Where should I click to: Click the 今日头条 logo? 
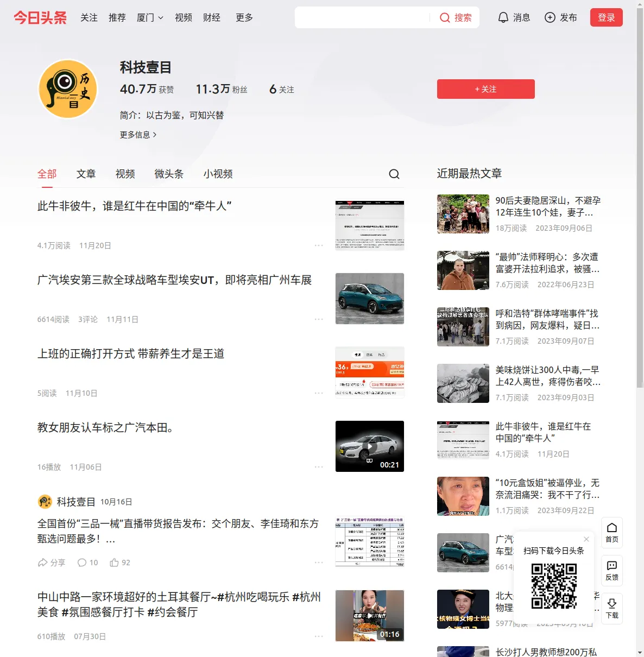(x=40, y=17)
